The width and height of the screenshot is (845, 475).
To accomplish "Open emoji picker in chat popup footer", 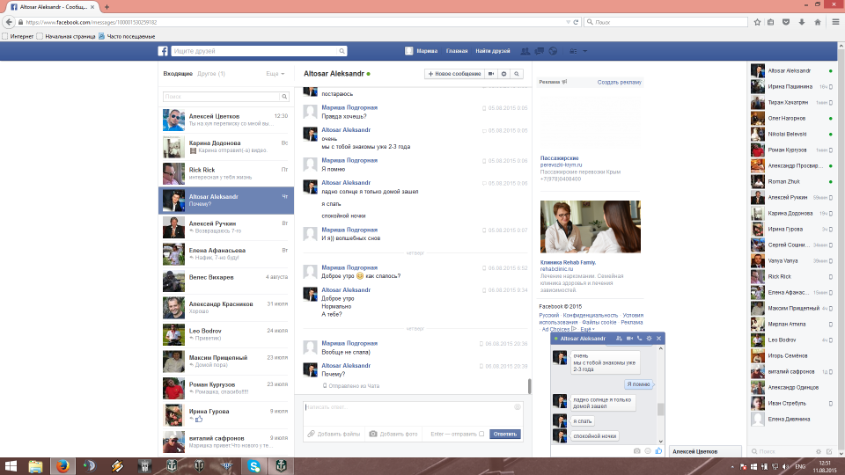I will tap(648, 451).
